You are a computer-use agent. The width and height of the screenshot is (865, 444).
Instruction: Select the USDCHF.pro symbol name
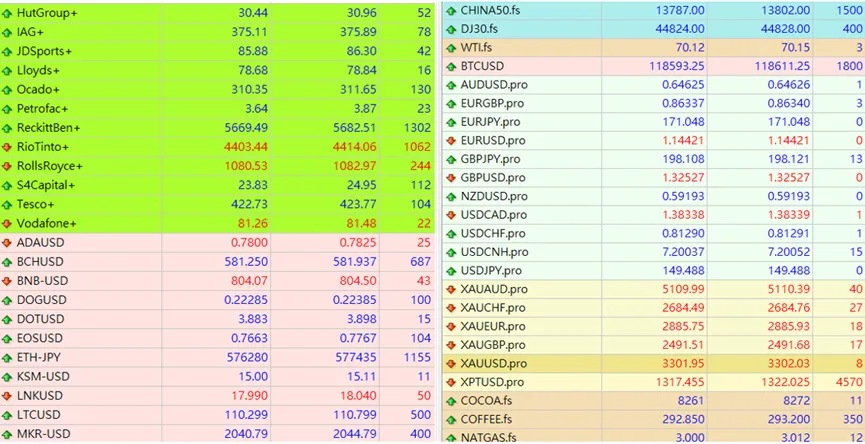pos(493,234)
